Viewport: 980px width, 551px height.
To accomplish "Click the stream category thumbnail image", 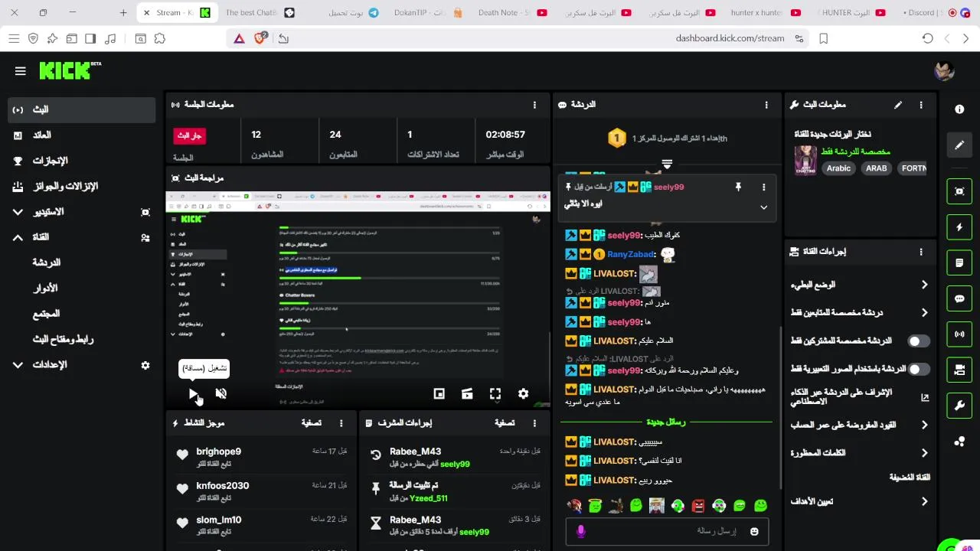I will (805, 160).
